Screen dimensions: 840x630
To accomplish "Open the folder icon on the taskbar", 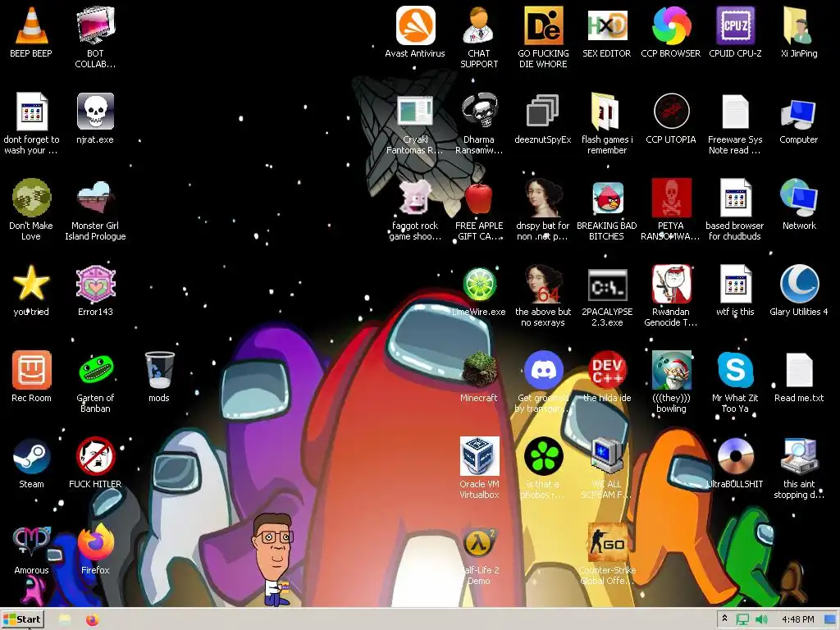I will [x=65, y=620].
